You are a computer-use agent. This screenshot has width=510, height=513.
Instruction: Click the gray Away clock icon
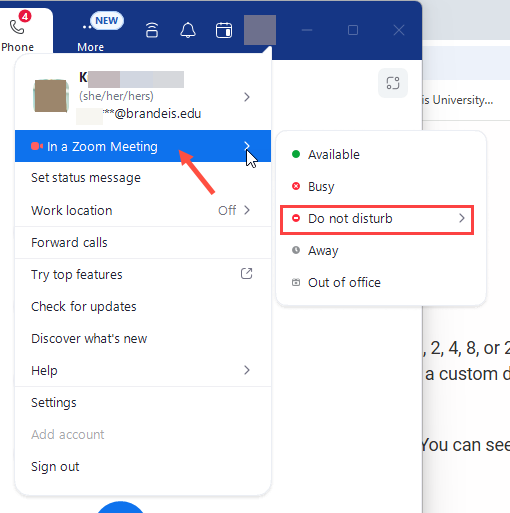click(296, 250)
